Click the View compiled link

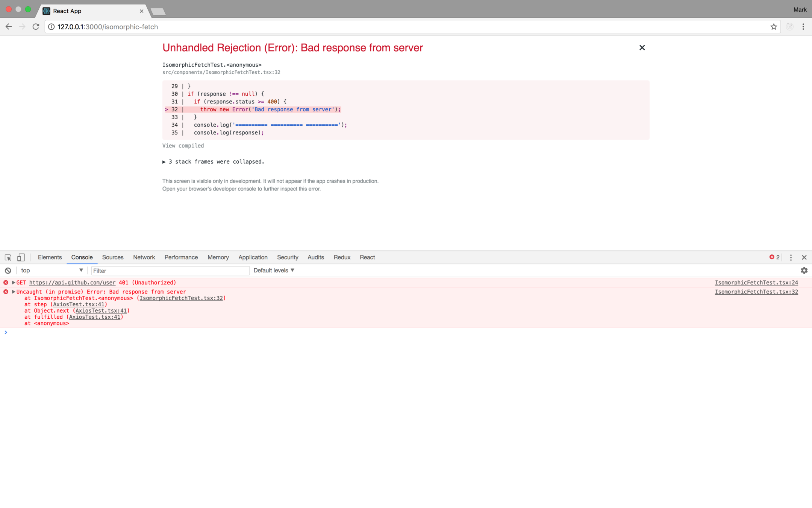point(183,146)
